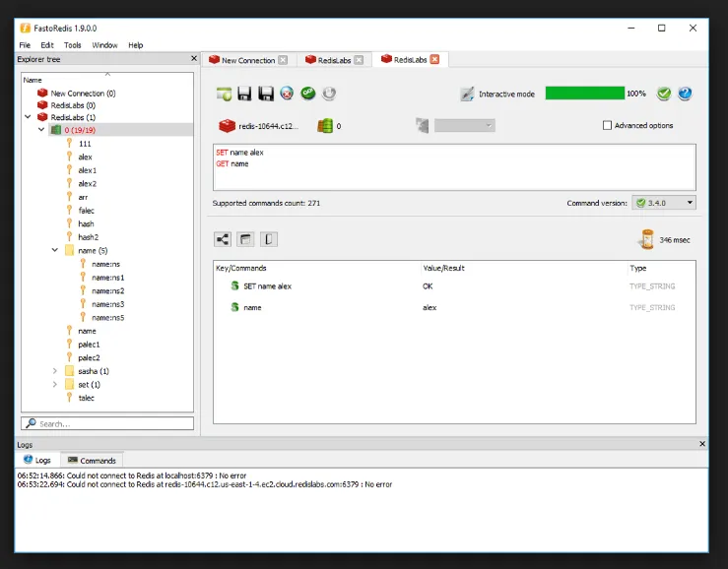The height and width of the screenshot is (569, 728).
Task: Click in the Search input field
Action: 107,423
